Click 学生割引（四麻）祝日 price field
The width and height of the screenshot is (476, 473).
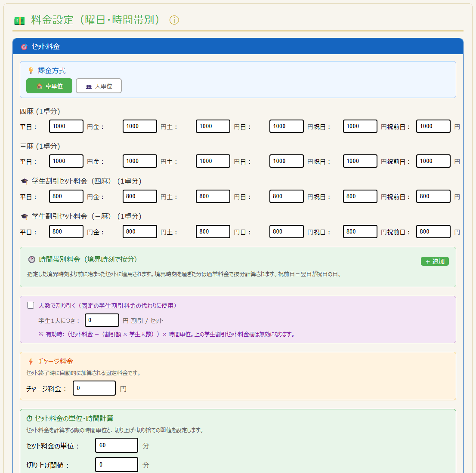360,197
